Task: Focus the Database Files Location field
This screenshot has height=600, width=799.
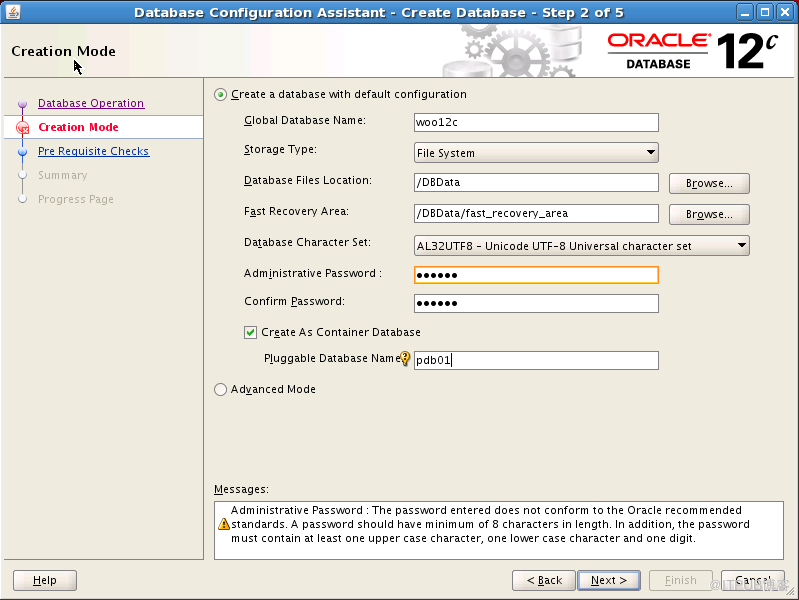Action: point(536,182)
